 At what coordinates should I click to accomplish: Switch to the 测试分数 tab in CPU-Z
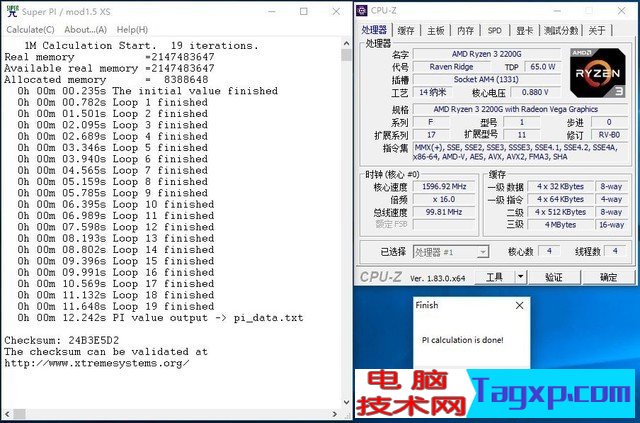click(x=561, y=30)
